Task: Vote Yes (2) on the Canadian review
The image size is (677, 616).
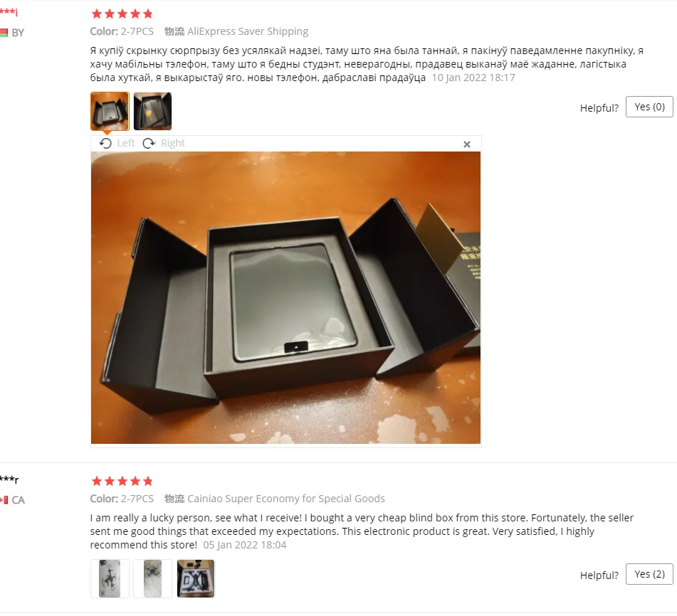Action: (649, 574)
